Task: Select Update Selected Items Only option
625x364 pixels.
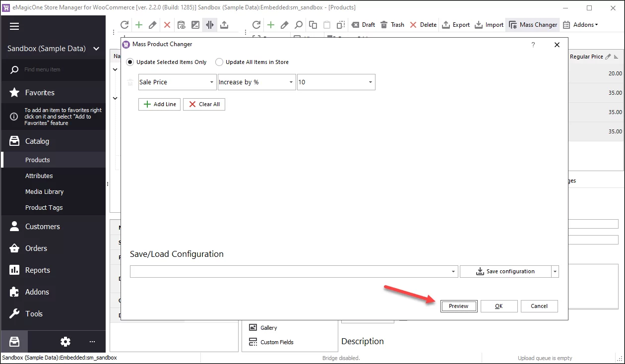Action: 130,62
